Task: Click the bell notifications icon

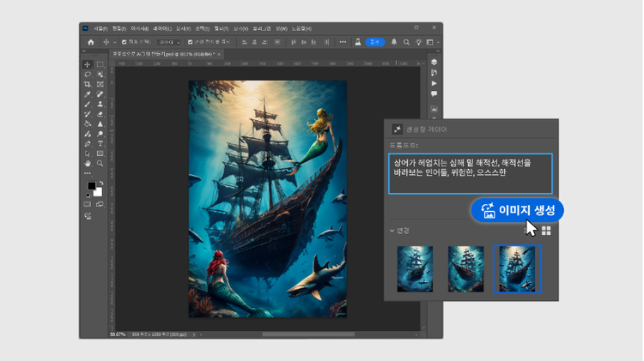Action: pyautogui.click(x=394, y=42)
